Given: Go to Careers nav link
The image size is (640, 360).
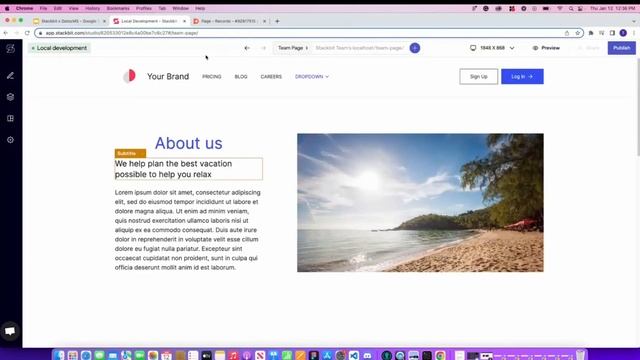Looking at the screenshot, I should [271, 77].
